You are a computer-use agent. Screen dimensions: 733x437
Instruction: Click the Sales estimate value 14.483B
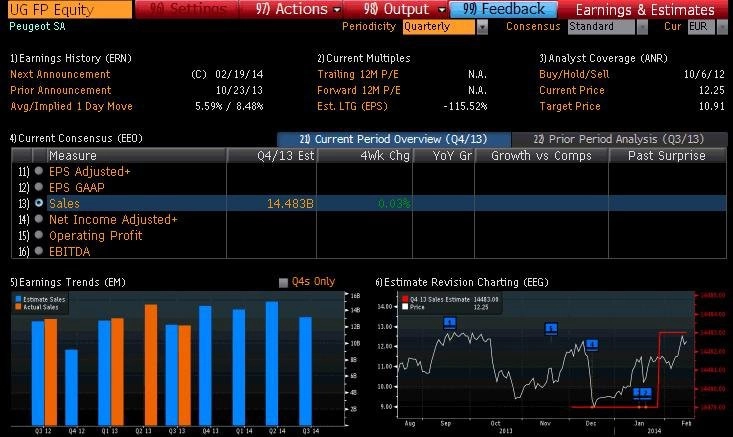(x=290, y=204)
